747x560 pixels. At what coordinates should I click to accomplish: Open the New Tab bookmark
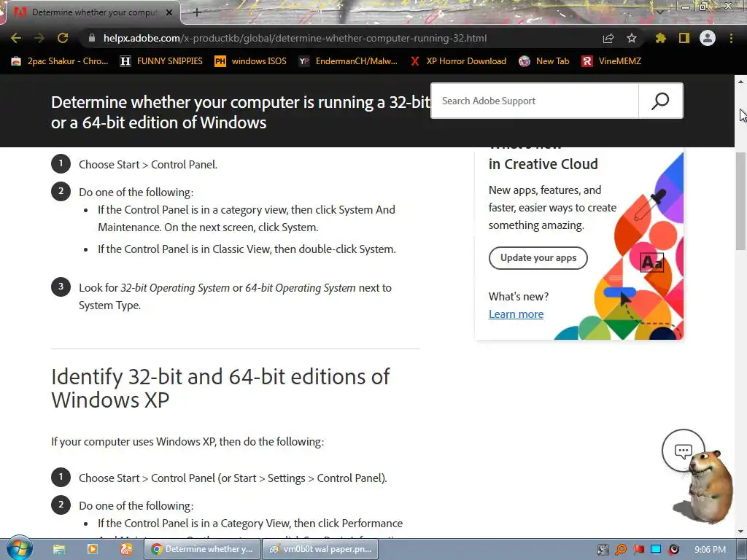click(x=544, y=61)
